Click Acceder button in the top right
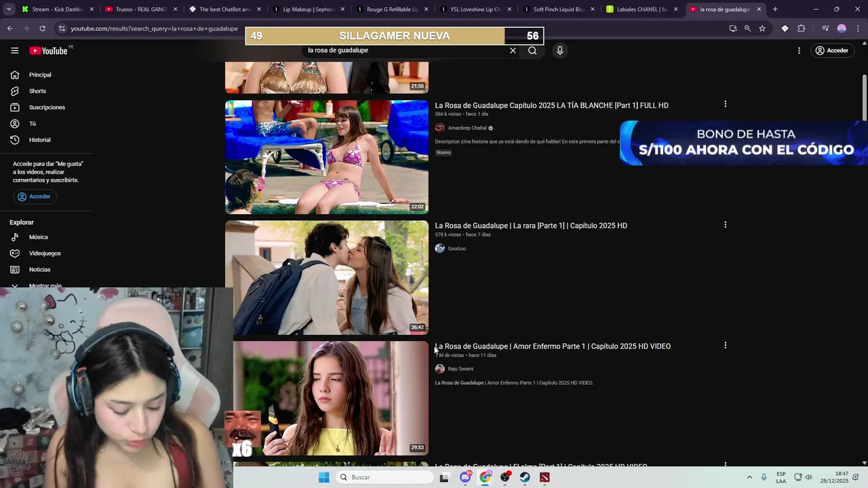Image resolution: width=868 pixels, height=488 pixels. (x=832, y=51)
